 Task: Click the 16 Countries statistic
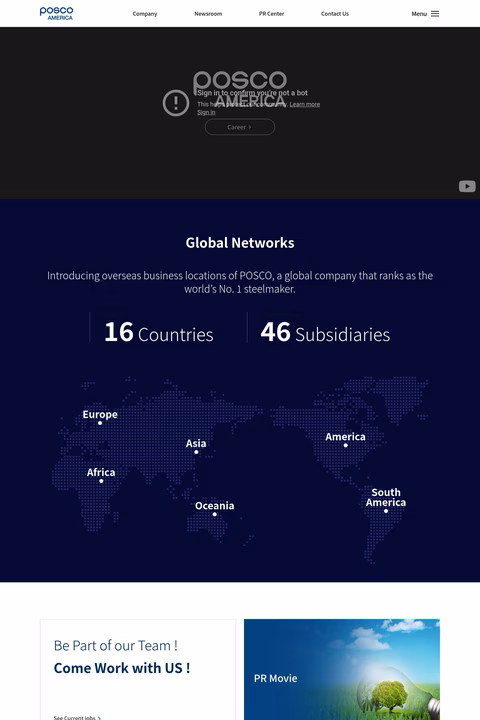pos(158,332)
